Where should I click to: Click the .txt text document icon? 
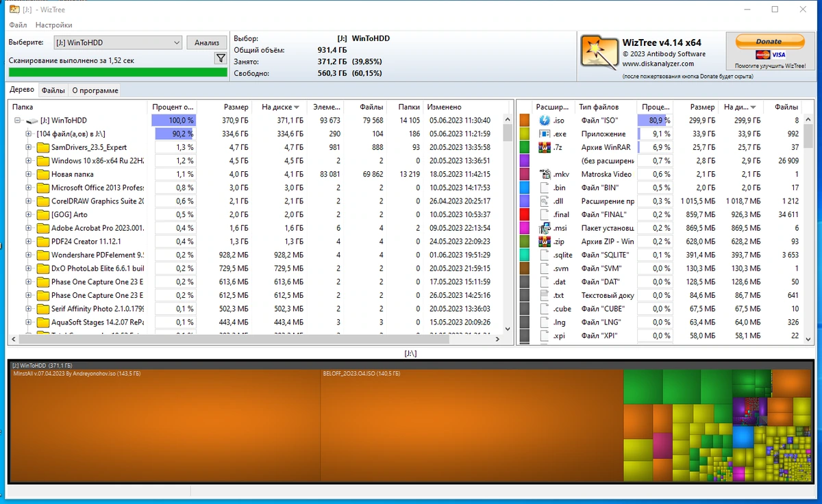tap(545, 296)
